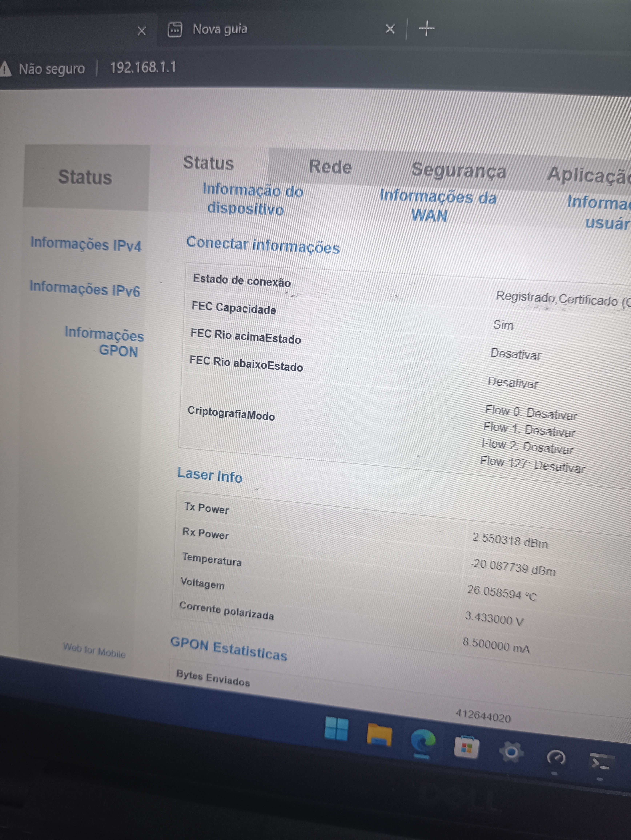Click the Microsoft Edge taskbar icon

[423, 742]
